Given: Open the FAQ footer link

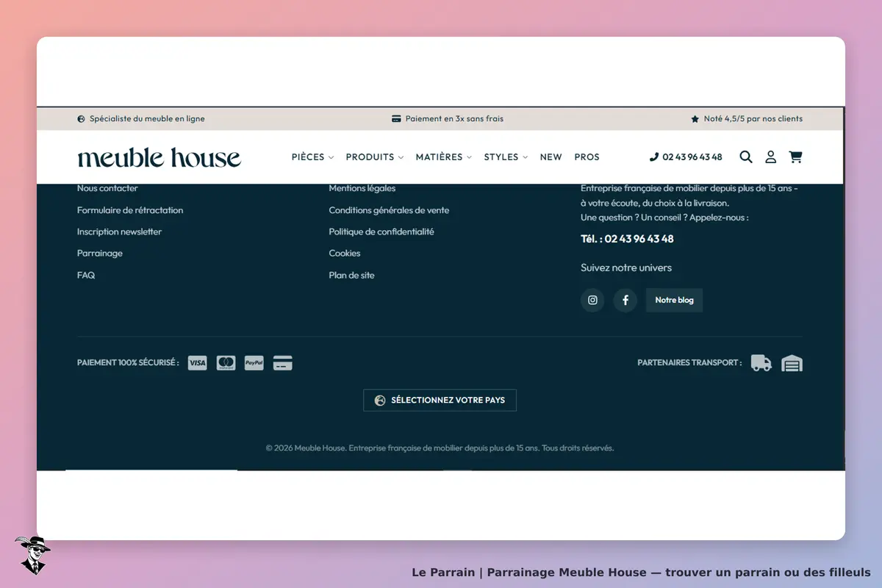Looking at the screenshot, I should 86,275.
